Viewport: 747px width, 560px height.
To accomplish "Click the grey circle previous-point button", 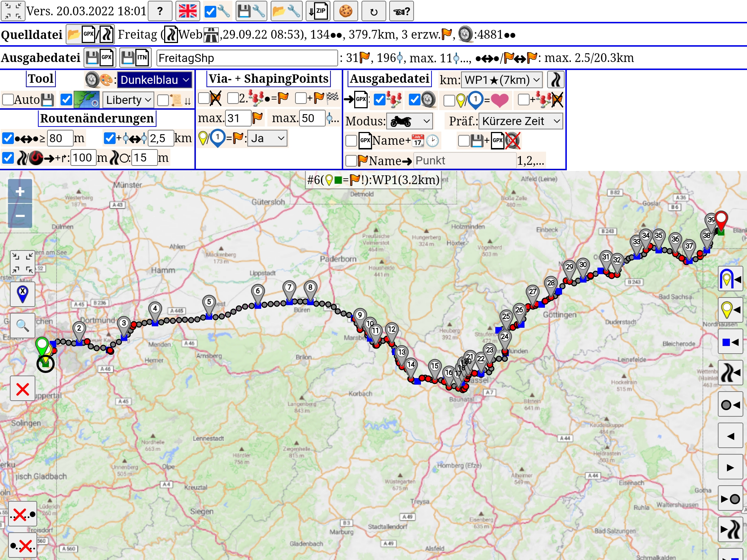I will tap(731, 404).
